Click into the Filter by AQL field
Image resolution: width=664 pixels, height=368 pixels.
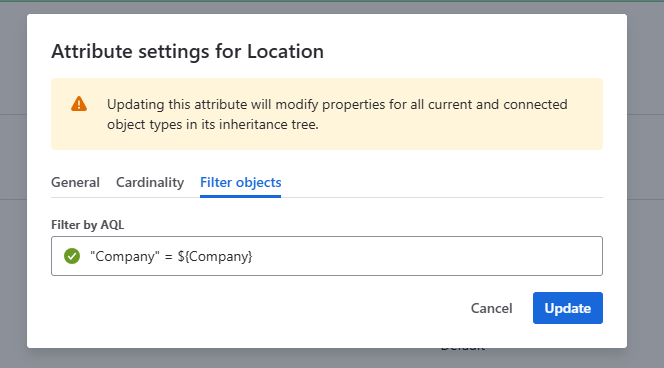pyautogui.click(x=327, y=256)
